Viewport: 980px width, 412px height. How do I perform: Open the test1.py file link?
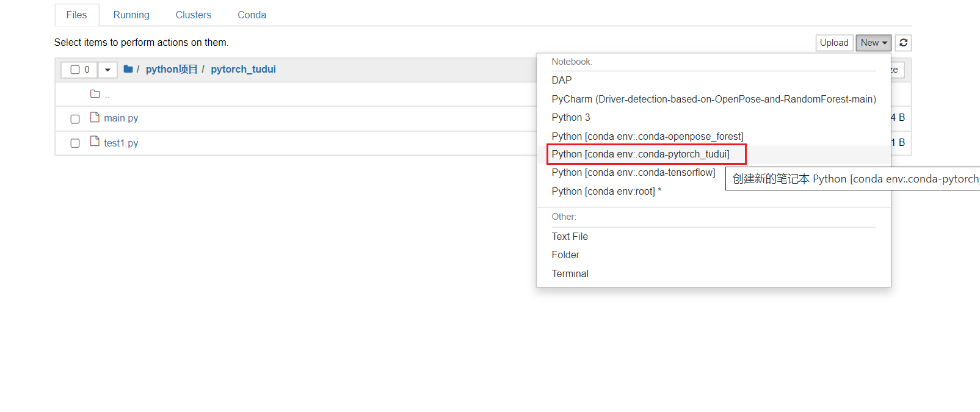pyautogui.click(x=121, y=143)
